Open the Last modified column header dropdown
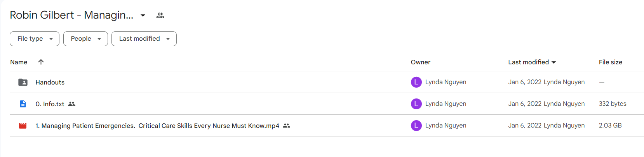This screenshot has width=644, height=157. (532, 62)
